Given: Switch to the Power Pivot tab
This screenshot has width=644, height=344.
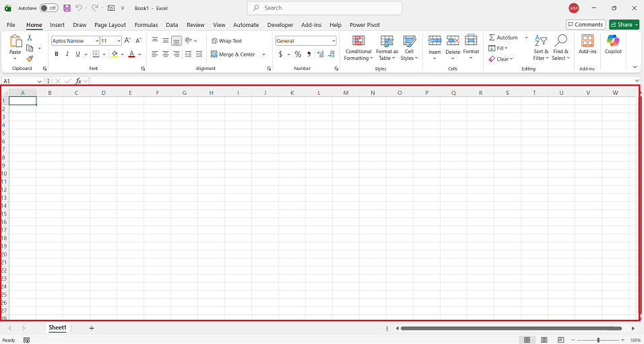Looking at the screenshot, I should (364, 25).
